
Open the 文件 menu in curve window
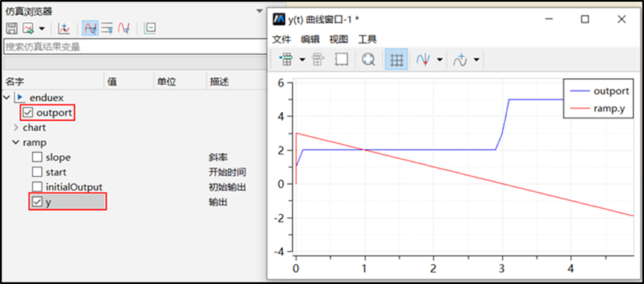tap(282, 39)
